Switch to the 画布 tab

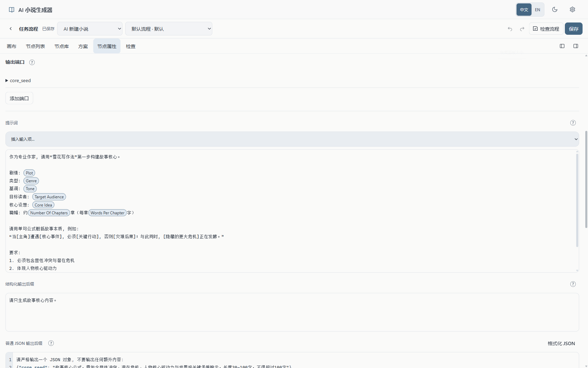(12, 46)
